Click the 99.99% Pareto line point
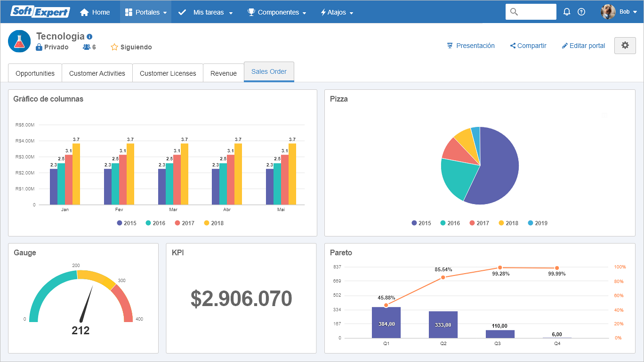 [557, 268]
